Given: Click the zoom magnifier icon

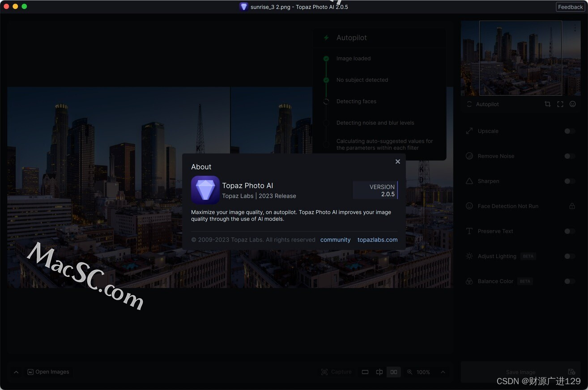Looking at the screenshot, I should [410, 372].
